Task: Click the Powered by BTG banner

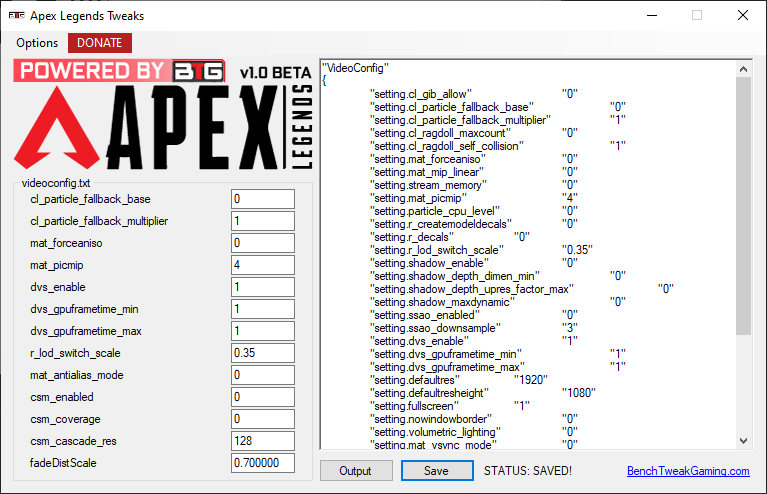Action: (x=119, y=71)
